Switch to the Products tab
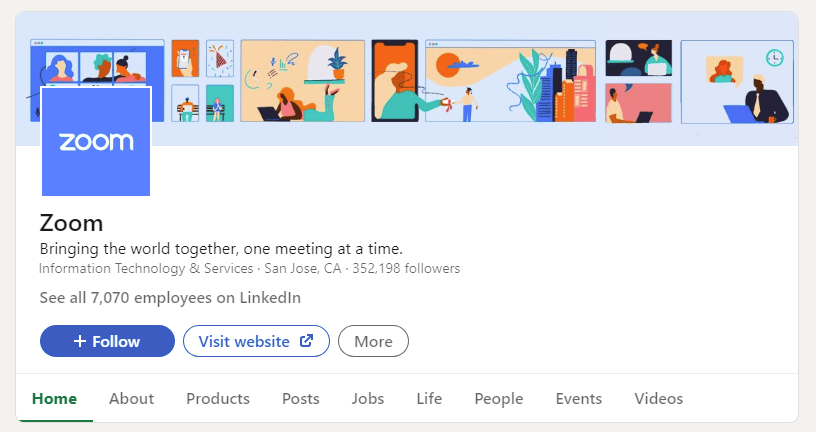Image resolution: width=816 pixels, height=432 pixels. tap(218, 399)
